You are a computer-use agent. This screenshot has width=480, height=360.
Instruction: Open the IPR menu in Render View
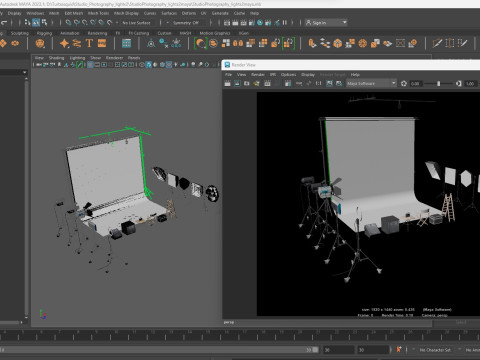(x=273, y=75)
